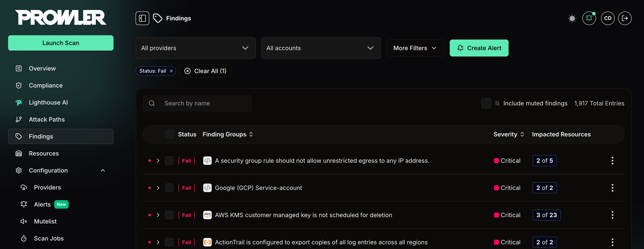The width and height of the screenshot is (644, 249).
Task: Click the code icon on security group row
Action: point(207,160)
